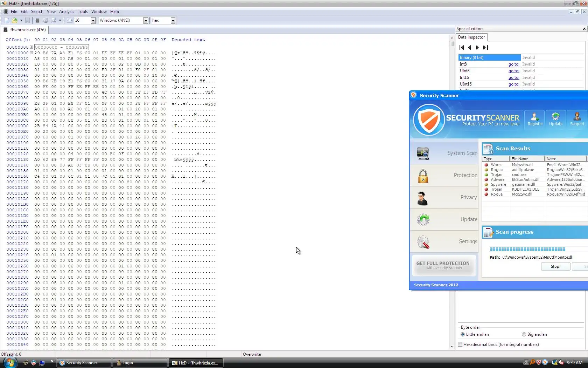This screenshot has height=368, width=588.
Task: Open Settings section in scanner sidebar
Action: (444, 241)
